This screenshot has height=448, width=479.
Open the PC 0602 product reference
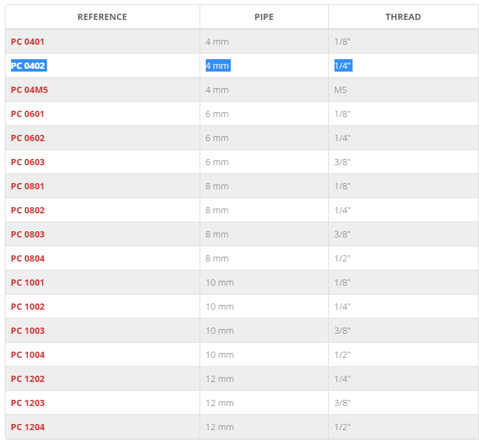coord(28,138)
